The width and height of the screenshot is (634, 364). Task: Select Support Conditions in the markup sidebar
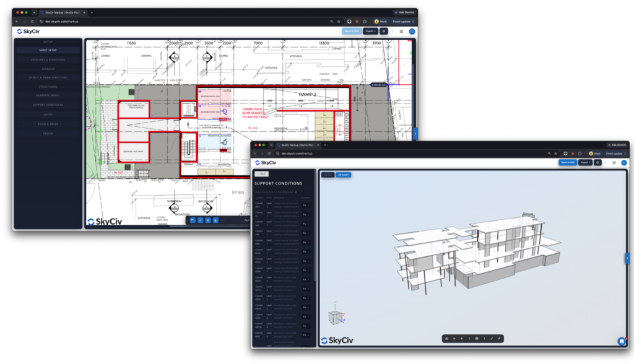48,105
